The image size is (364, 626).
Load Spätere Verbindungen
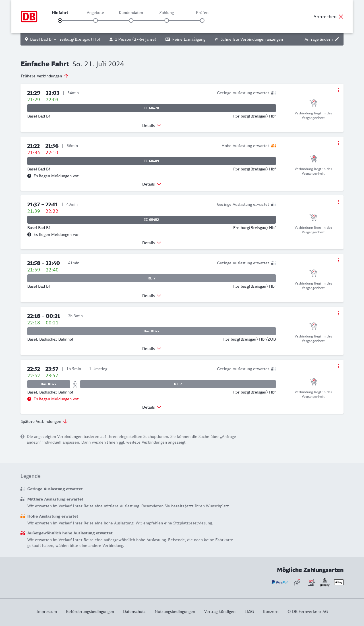point(44,421)
